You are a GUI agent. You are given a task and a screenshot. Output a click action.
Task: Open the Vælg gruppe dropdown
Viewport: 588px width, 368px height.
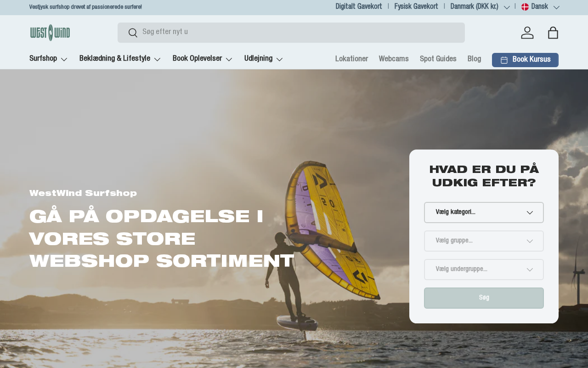coord(484,241)
